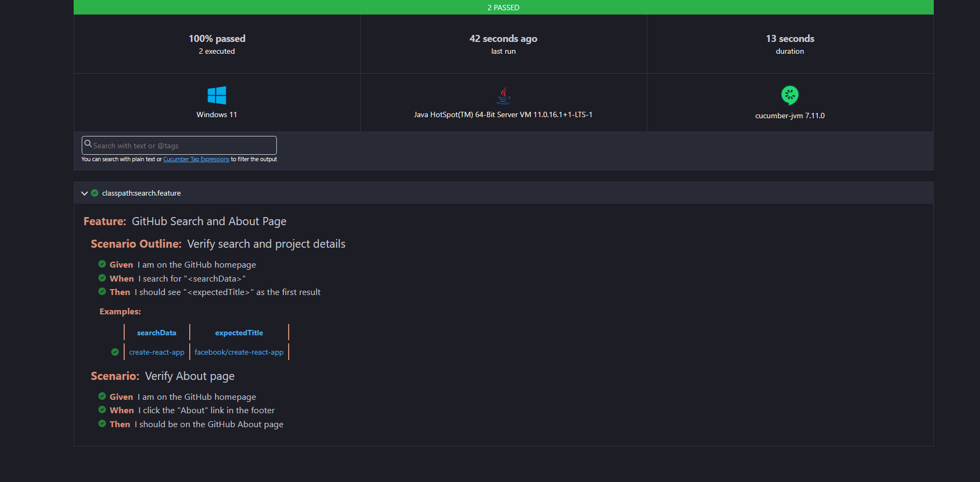The image size is (980, 482).
Task: Click the classpath:search.feature file name
Action: (141, 193)
